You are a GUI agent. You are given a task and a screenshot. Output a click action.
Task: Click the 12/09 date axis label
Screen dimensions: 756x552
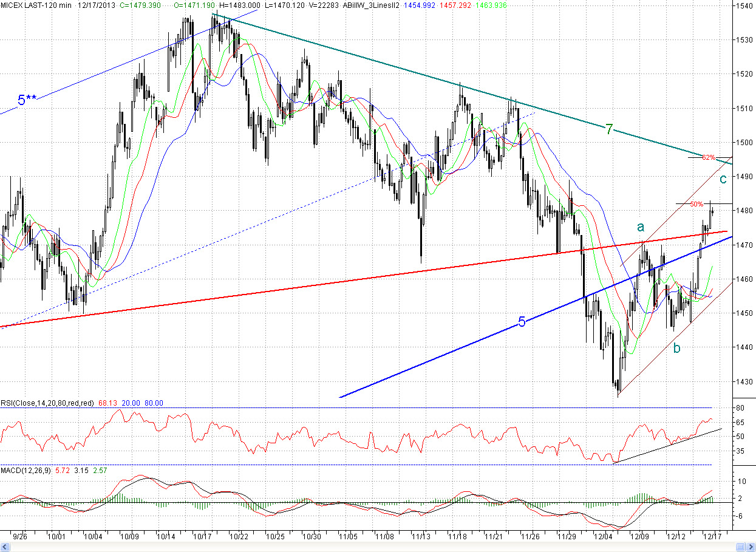640,537
